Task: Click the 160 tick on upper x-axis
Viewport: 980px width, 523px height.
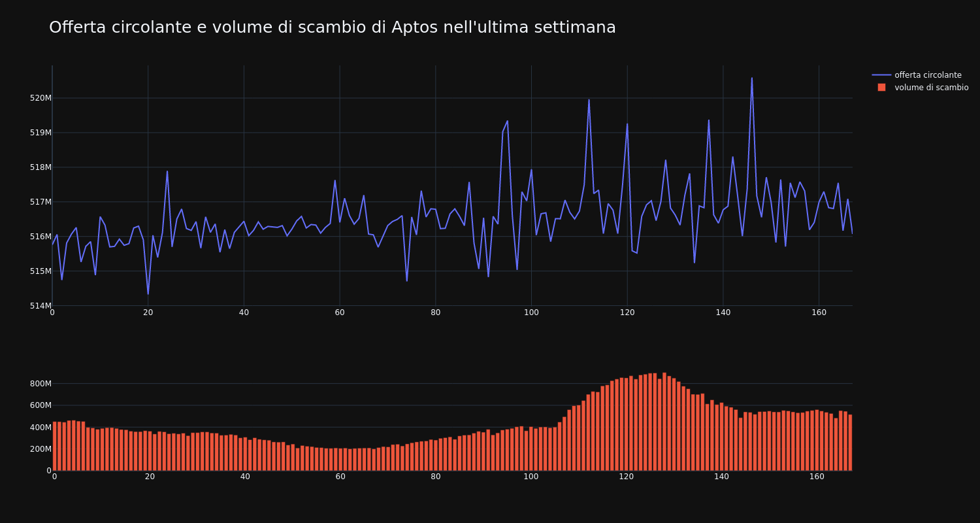Action: tap(819, 313)
